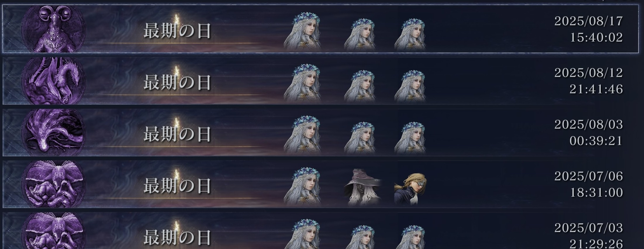Click the first flower-crown portrait in the 2025/07/06 row

click(x=302, y=187)
